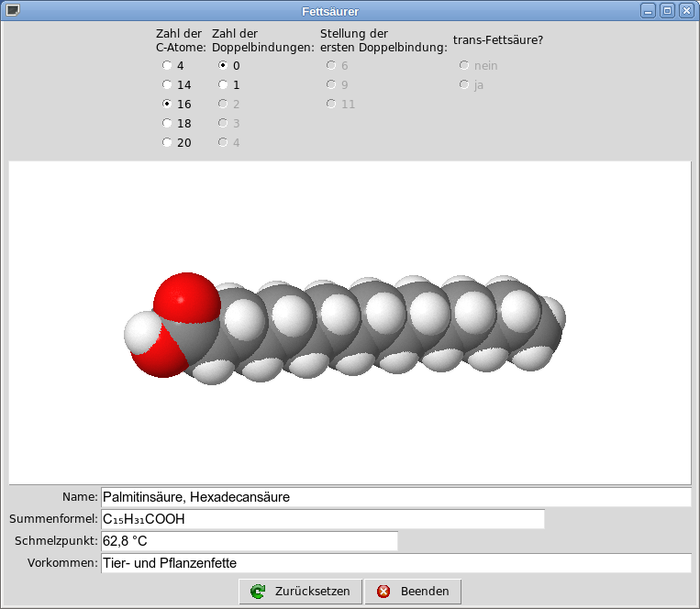Viewport: 700px width, 609px height.
Task: Close the Fettsäurer window
Action: point(685,11)
